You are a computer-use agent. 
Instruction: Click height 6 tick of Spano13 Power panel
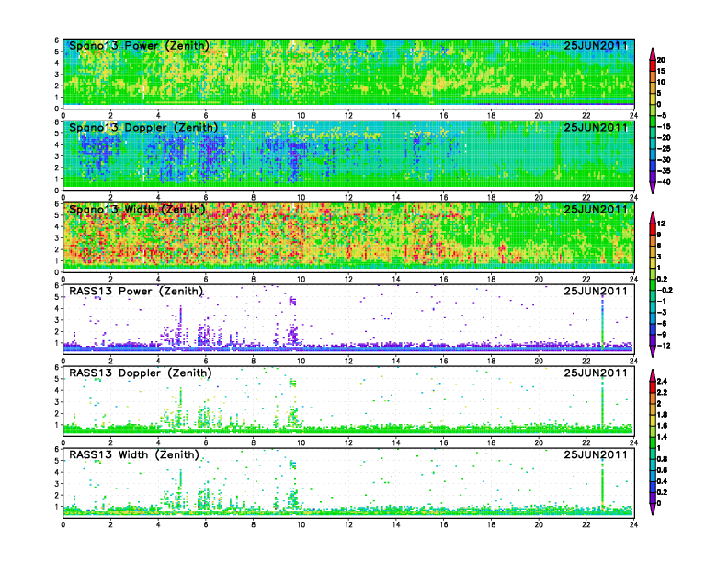[57, 40]
